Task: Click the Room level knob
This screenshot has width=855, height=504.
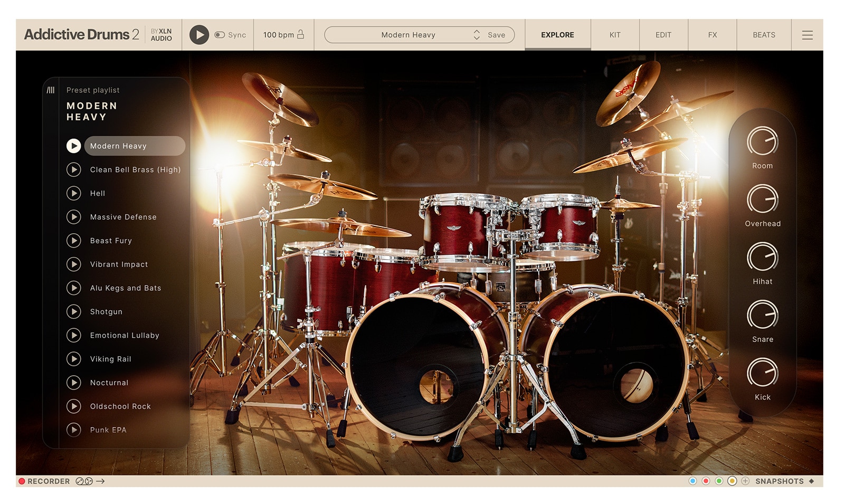Action: point(763,141)
